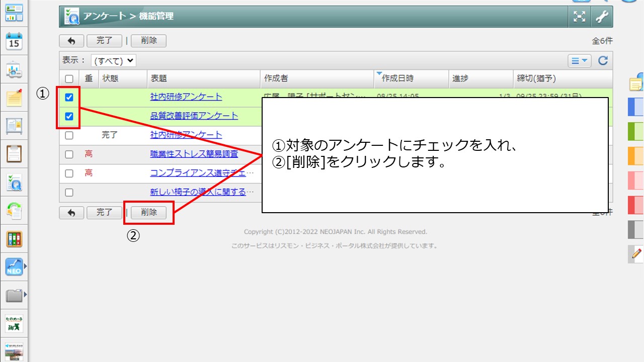Click the pencil edit icon on right edge
644x362 pixels.
(636, 254)
